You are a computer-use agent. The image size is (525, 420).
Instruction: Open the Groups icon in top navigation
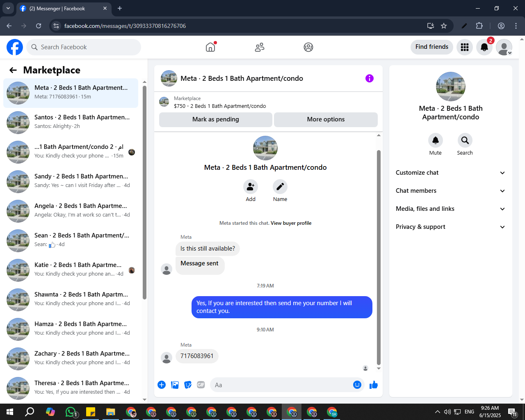pos(308,47)
